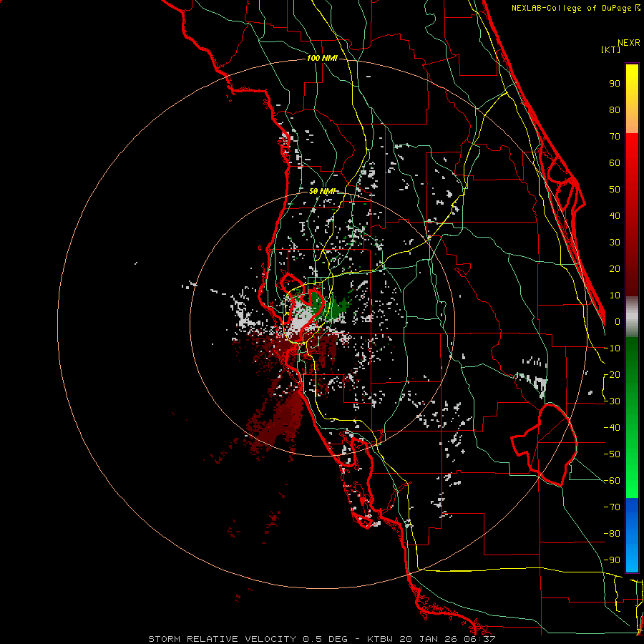Image resolution: width=644 pixels, height=644 pixels.
Task: Click the 50 NMI range ring label
Action: click(322, 191)
